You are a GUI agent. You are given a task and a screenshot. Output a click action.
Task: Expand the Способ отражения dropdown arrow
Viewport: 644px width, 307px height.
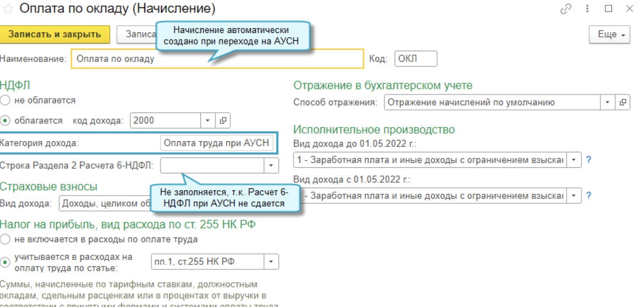607,102
